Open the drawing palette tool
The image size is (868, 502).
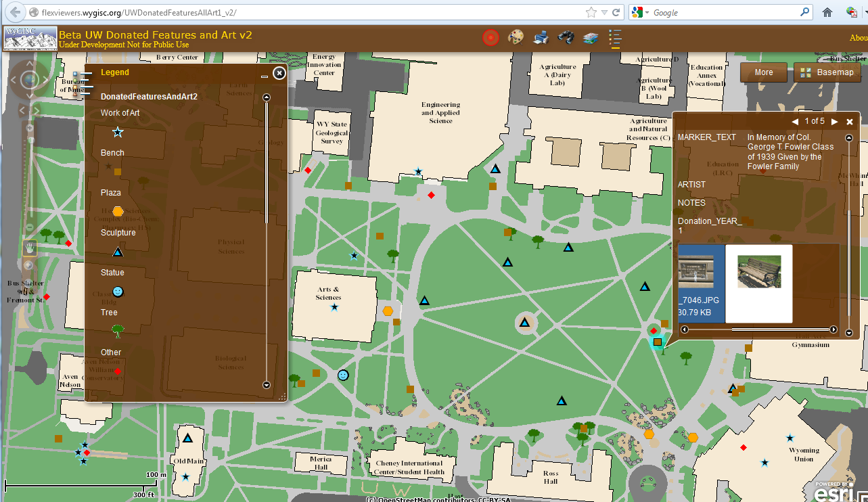point(515,37)
